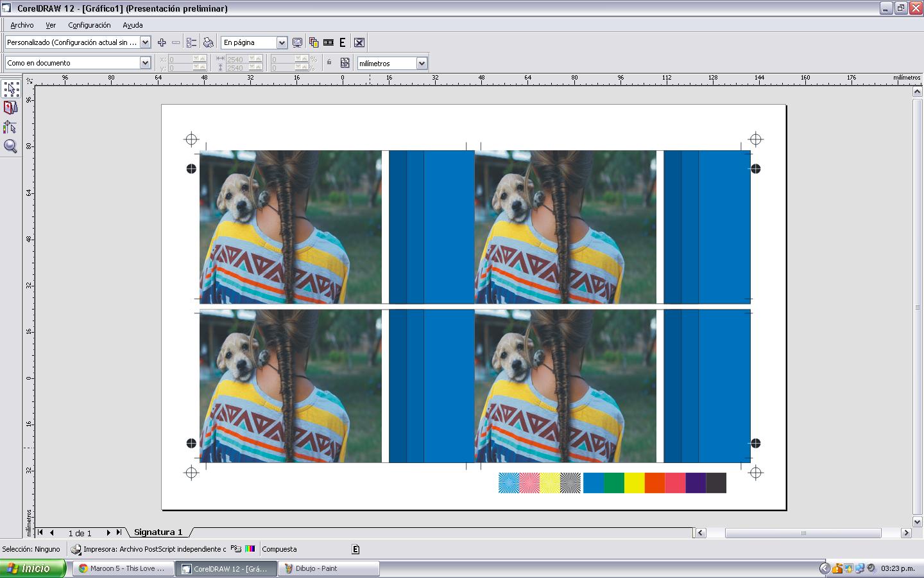Click the full screen monitor icon
This screenshot has width=924, height=578.
click(297, 42)
